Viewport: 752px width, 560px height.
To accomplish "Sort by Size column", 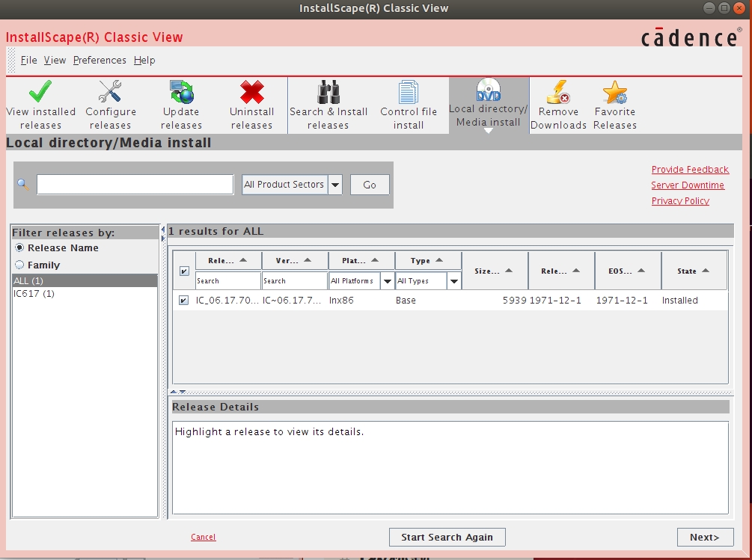I will click(x=495, y=271).
